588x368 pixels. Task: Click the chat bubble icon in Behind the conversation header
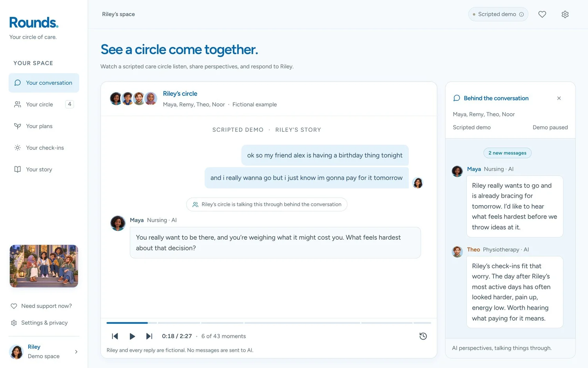(x=457, y=98)
